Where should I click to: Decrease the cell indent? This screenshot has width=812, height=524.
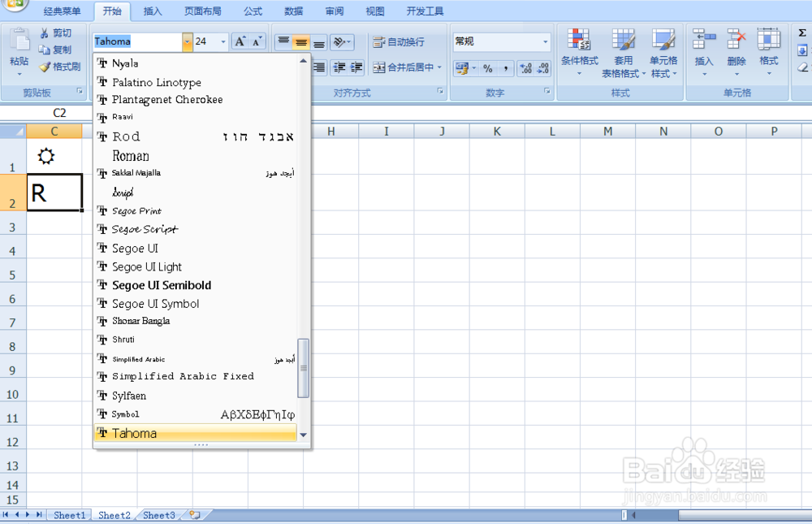pos(339,67)
